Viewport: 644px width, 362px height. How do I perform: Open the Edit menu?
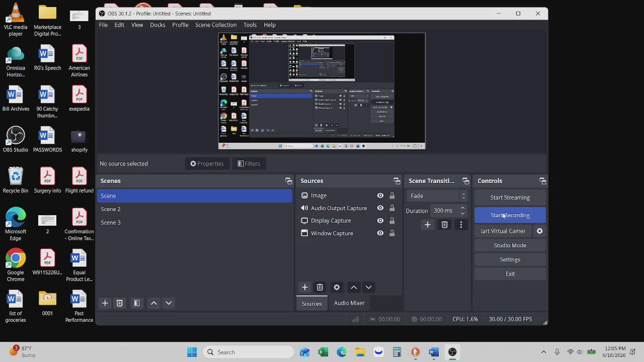click(x=119, y=25)
